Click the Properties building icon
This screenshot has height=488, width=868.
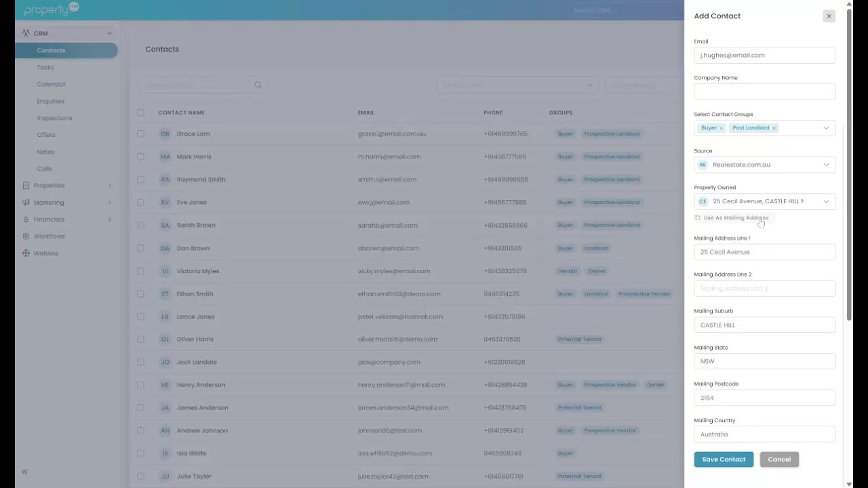point(26,186)
